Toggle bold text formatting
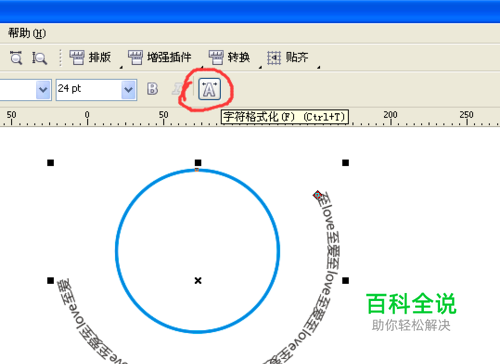 (x=152, y=89)
